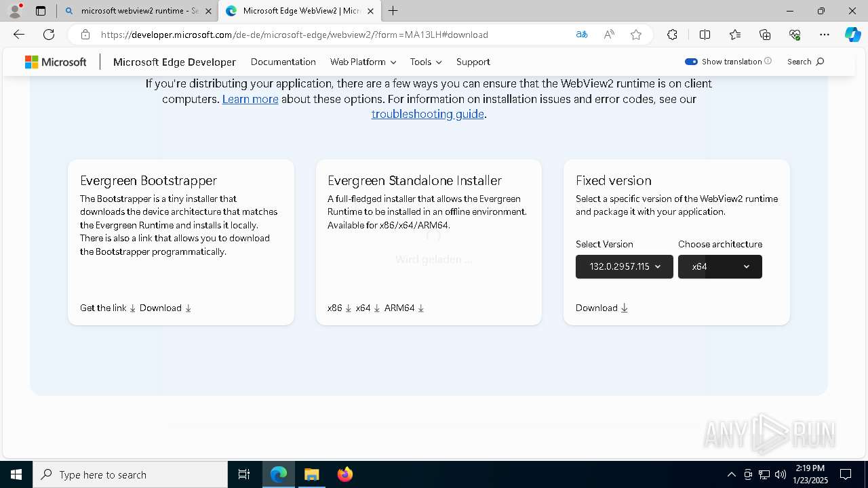Expand the Web Platform menu
Screen dimensions: 868x488
(363, 62)
